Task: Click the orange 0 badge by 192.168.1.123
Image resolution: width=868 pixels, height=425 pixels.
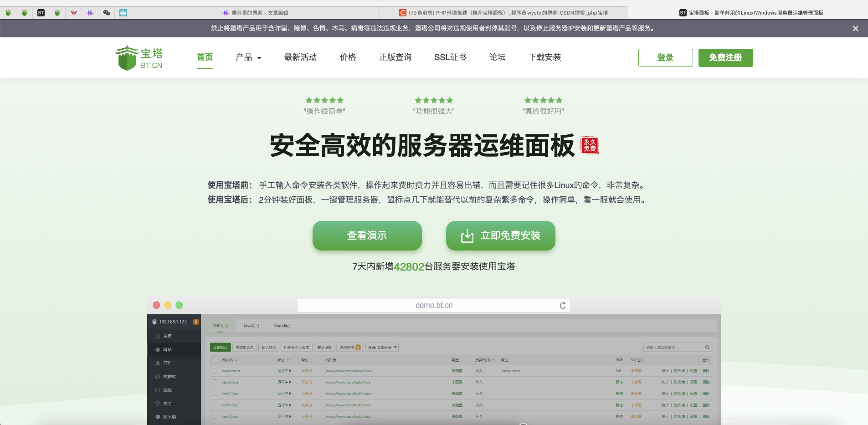Action: 196,322
